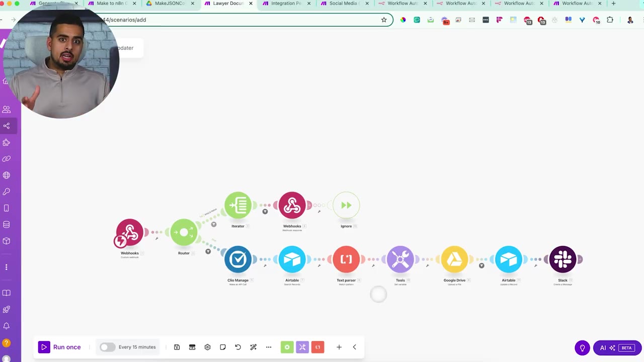Image resolution: width=644 pixels, height=362 pixels.
Task: Open Data stores database icon in sidebar
Action: [7, 225]
